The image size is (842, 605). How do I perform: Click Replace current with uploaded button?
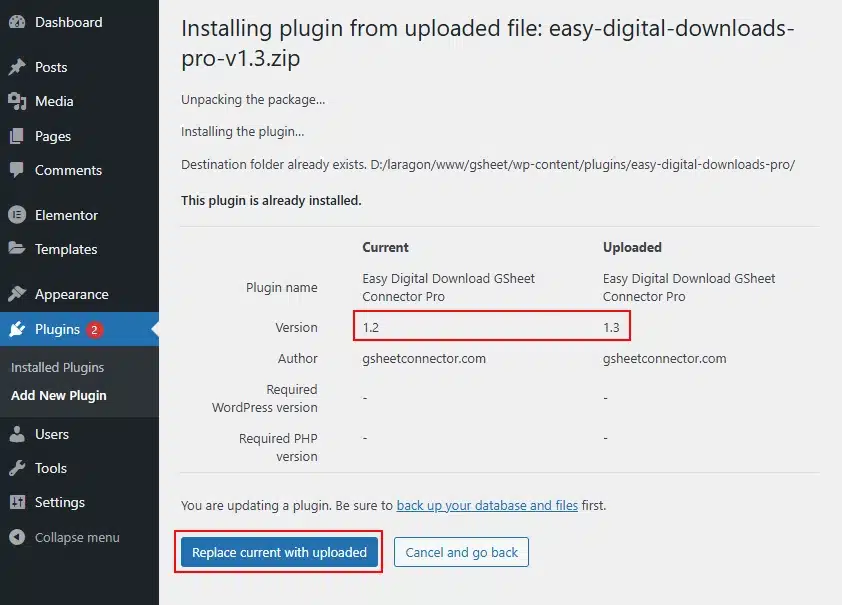point(279,552)
